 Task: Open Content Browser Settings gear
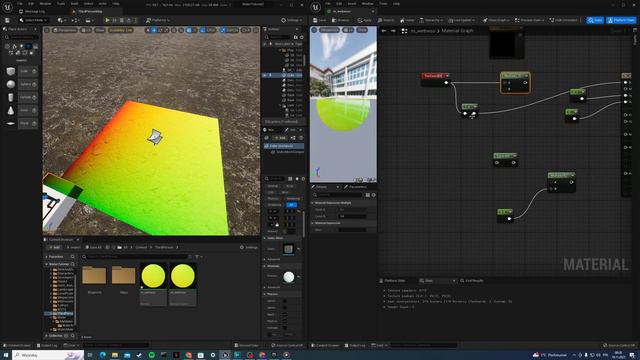click(x=249, y=247)
